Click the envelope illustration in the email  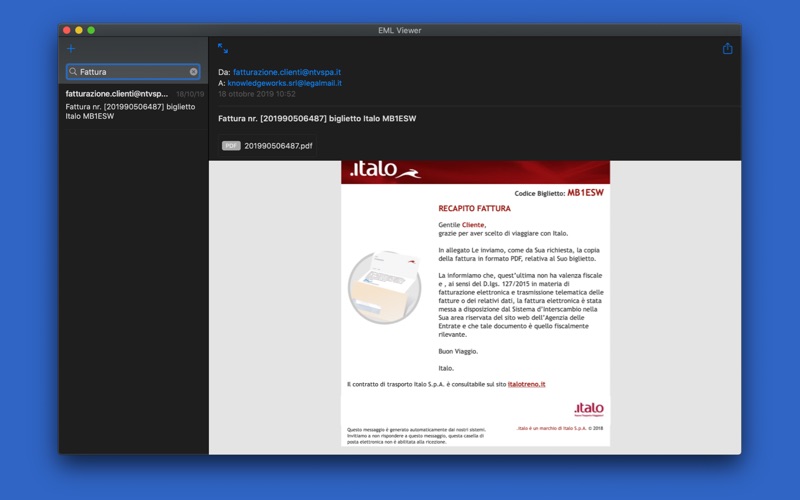[x=385, y=287]
